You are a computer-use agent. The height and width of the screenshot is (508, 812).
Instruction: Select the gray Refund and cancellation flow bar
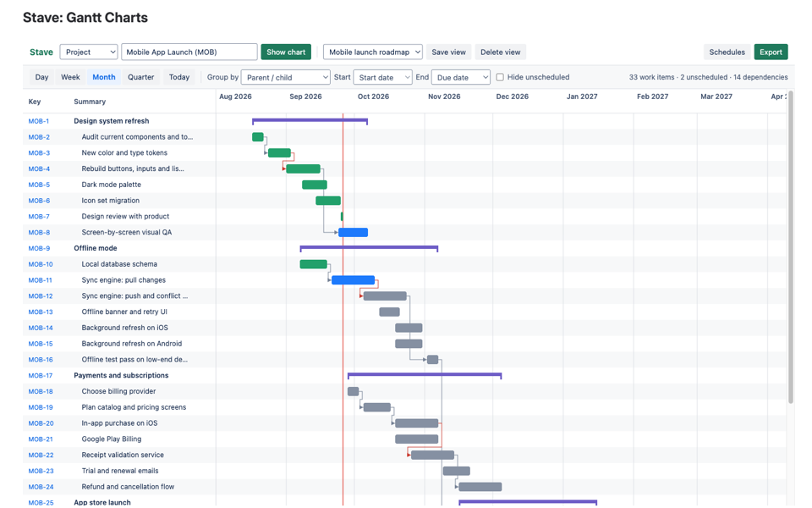pyautogui.click(x=480, y=488)
